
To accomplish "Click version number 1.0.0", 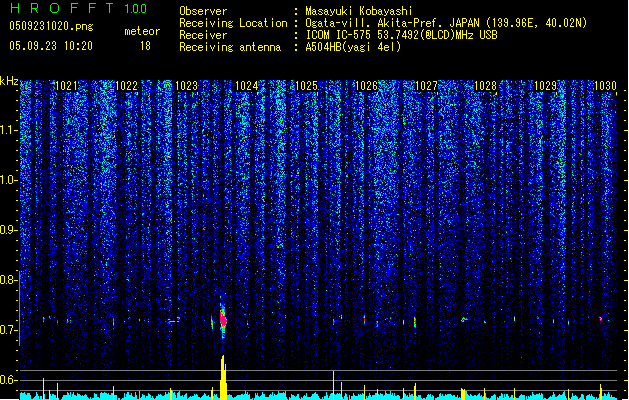I will [x=135, y=9].
